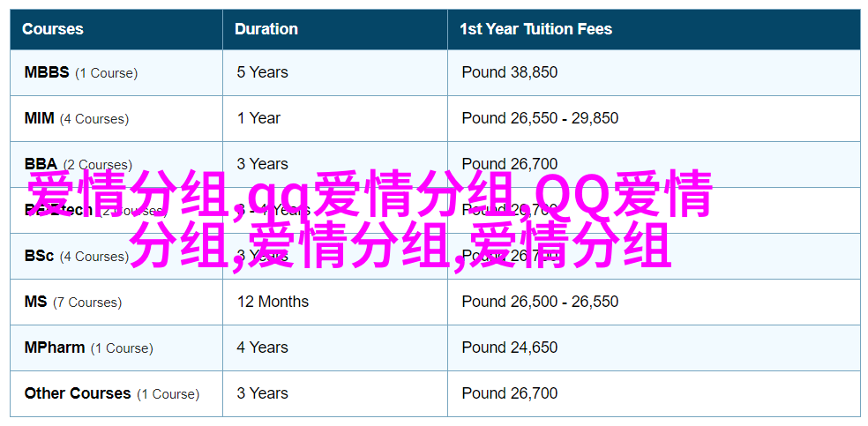
Task: Click the 1st Year Tuition Fees header
Action: click(535, 29)
